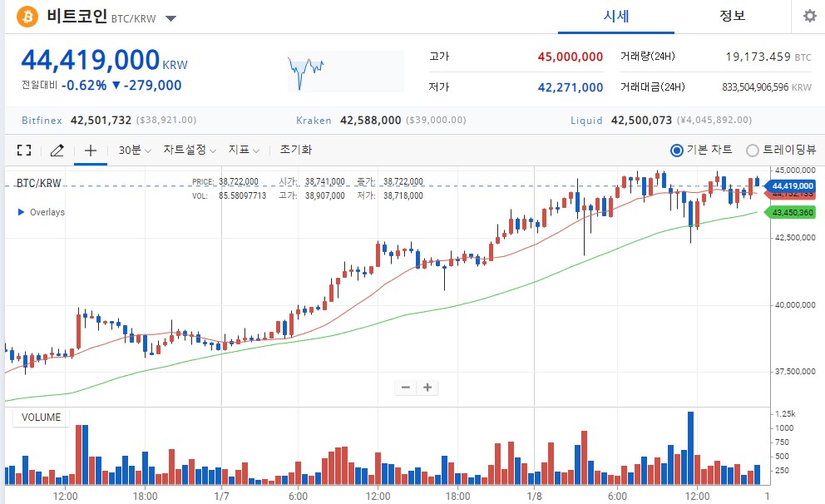This screenshot has width=825, height=504.
Task: Toggle fullscreen chart icon
Action: tap(24, 150)
